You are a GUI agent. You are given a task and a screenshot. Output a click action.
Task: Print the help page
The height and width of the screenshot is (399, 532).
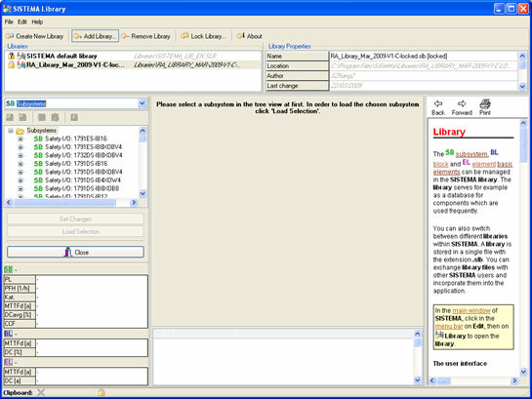click(485, 108)
